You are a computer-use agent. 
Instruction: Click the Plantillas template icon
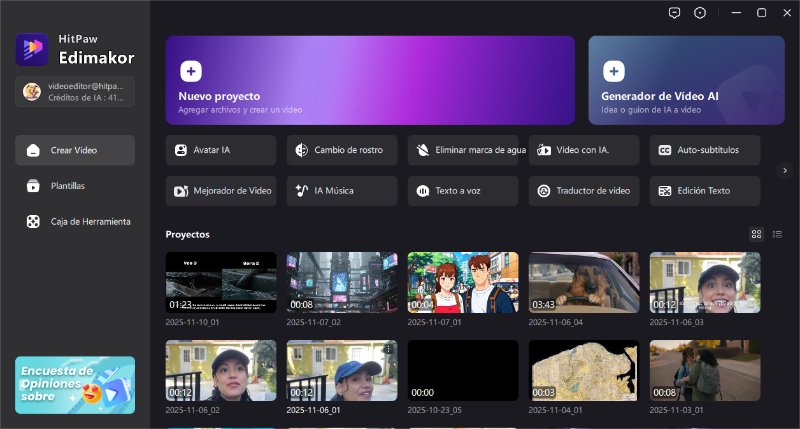33,186
